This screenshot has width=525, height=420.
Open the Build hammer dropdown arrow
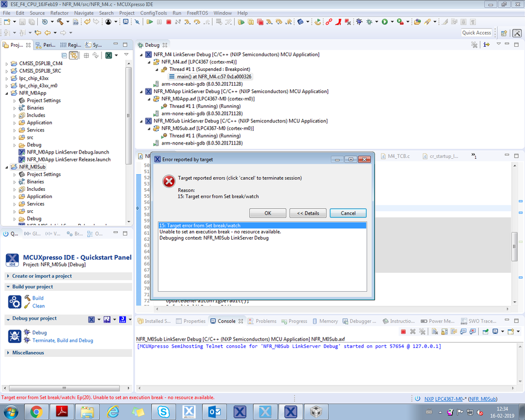[68, 22]
